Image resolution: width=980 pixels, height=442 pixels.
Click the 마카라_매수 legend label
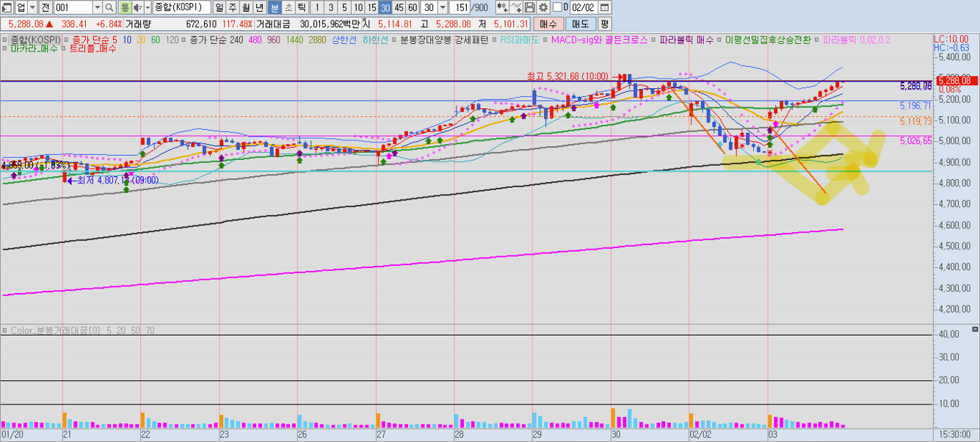34,48
